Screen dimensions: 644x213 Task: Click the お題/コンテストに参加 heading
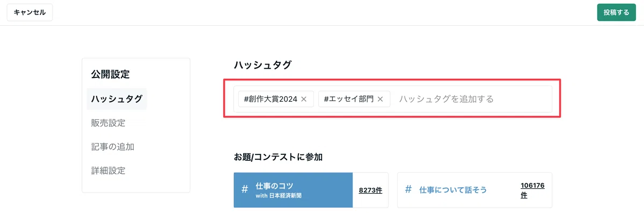(x=278, y=157)
